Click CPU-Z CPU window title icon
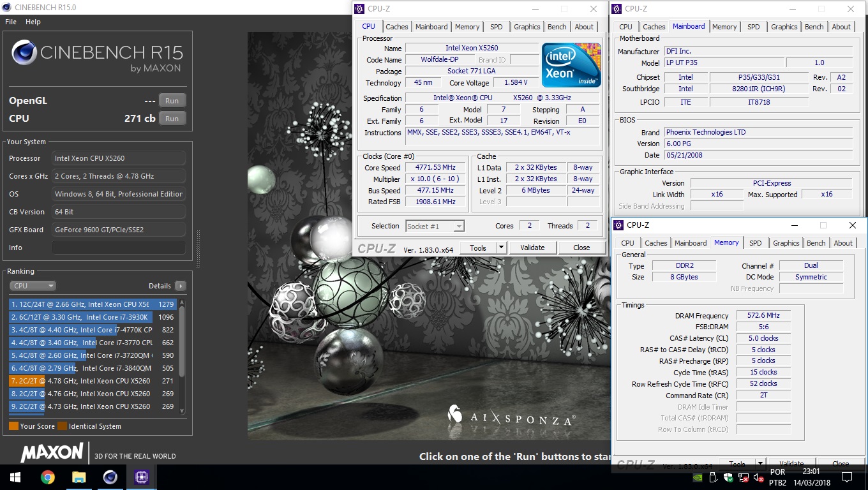Screen dimensions: 868x490 pyautogui.click(x=361, y=9)
